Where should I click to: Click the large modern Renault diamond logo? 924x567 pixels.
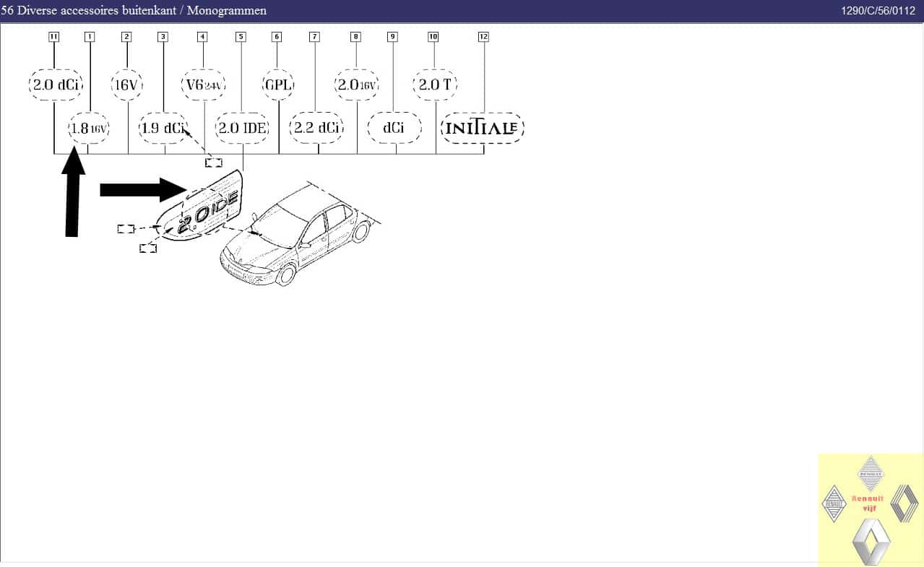click(x=871, y=540)
